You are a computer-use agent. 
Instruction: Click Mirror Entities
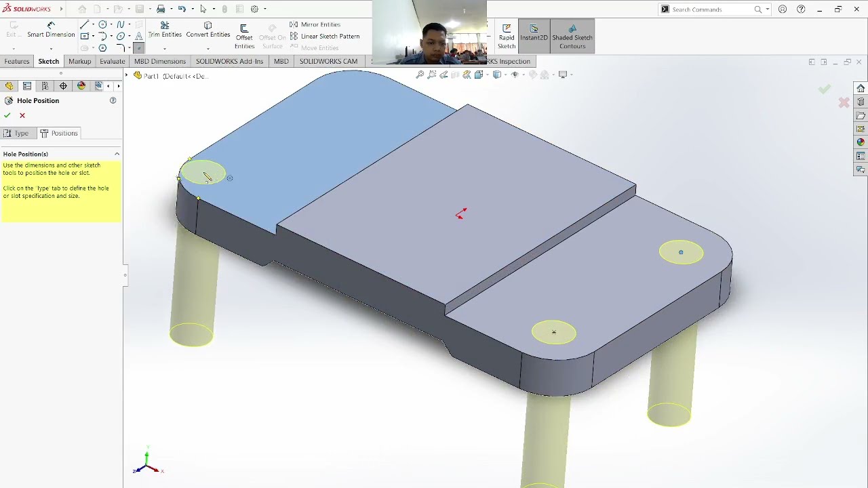click(x=315, y=24)
